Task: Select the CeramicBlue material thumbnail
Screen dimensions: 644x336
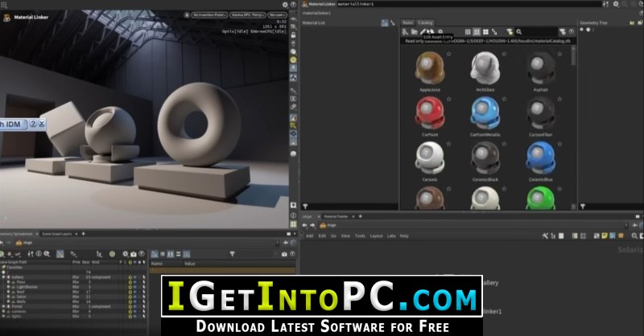Action: tap(540, 158)
